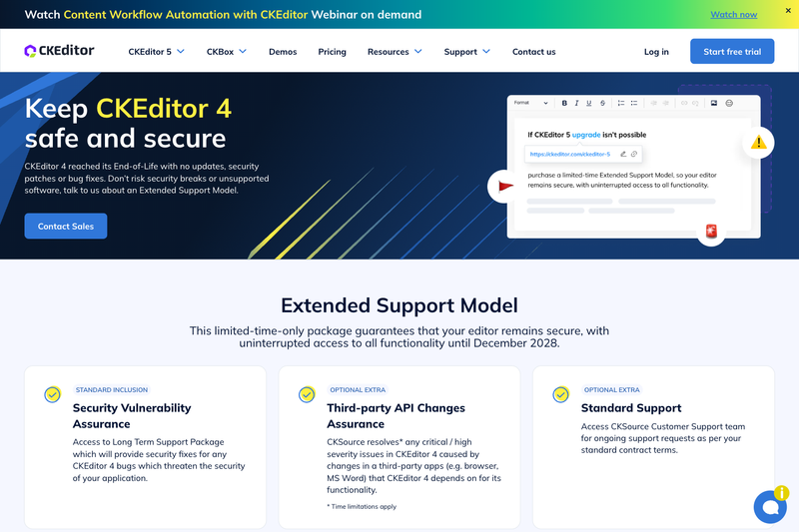Viewport: 799px width, 532px height.
Task: Click the Contact Sales button
Action: pos(66,226)
